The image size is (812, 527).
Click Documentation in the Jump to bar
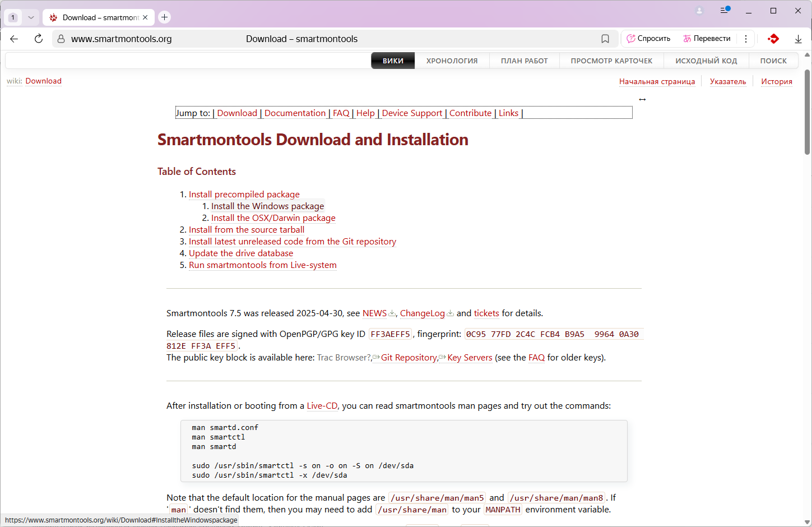(x=295, y=113)
